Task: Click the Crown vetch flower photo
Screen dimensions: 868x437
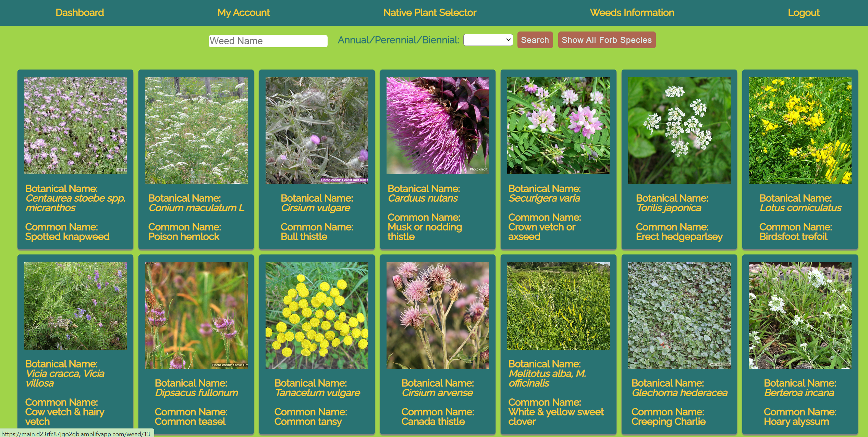Action: pyautogui.click(x=558, y=126)
